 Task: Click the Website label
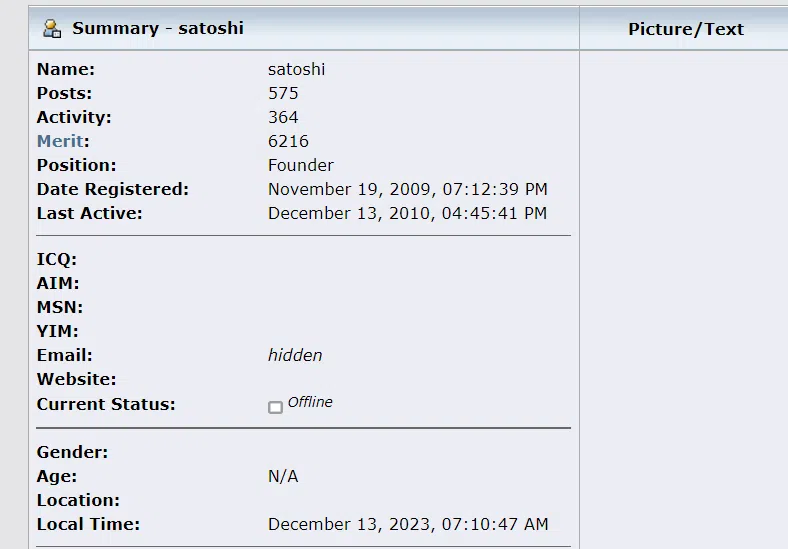pos(76,379)
